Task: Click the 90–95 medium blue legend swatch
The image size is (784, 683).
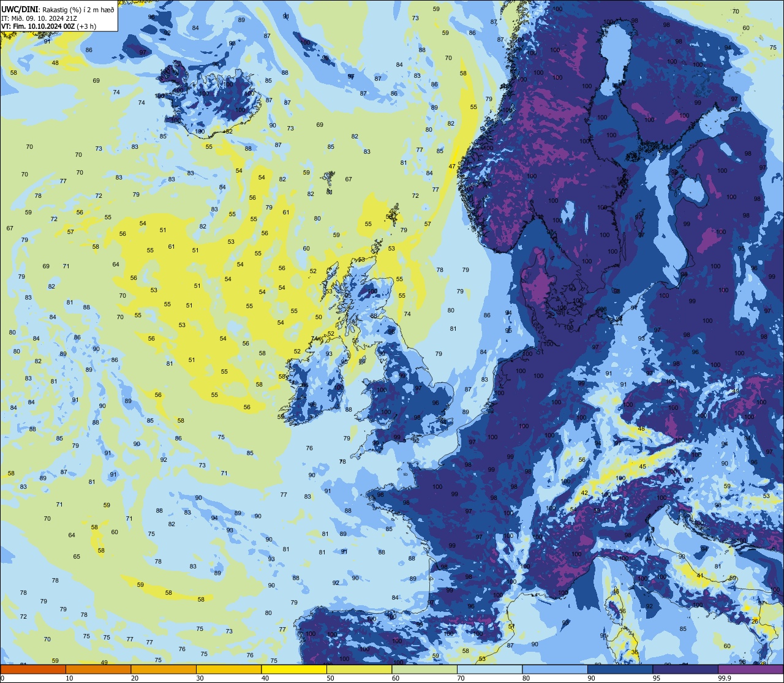Action: (x=620, y=669)
